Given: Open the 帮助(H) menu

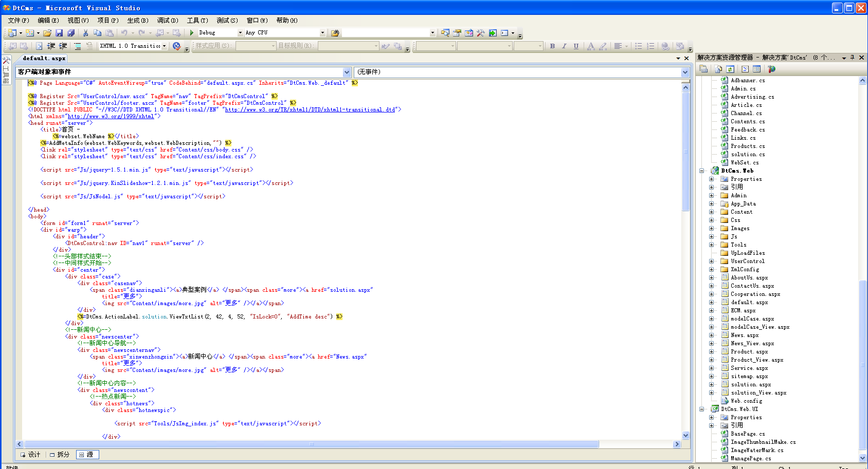Looking at the screenshot, I should coord(287,21).
